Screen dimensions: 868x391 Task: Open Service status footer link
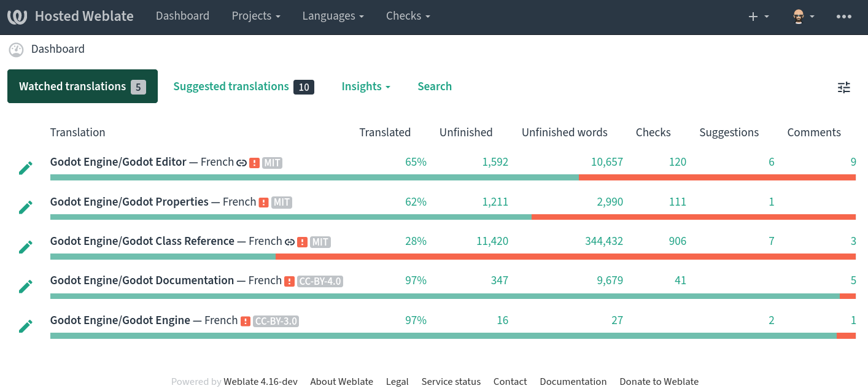pyautogui.click(x=451, y=382)
